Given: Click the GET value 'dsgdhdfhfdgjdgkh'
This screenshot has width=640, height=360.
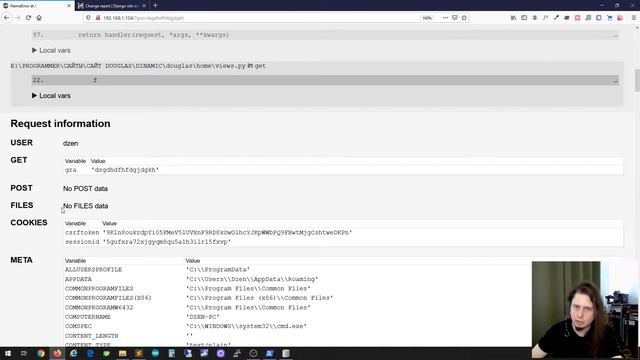Looking at the screenshot, I should click(125, 170).
